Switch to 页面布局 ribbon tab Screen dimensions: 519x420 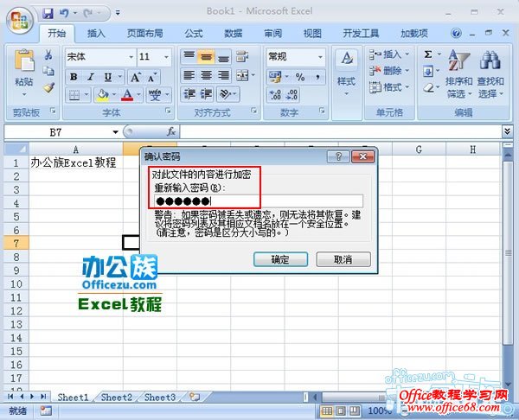pos(145,34)
